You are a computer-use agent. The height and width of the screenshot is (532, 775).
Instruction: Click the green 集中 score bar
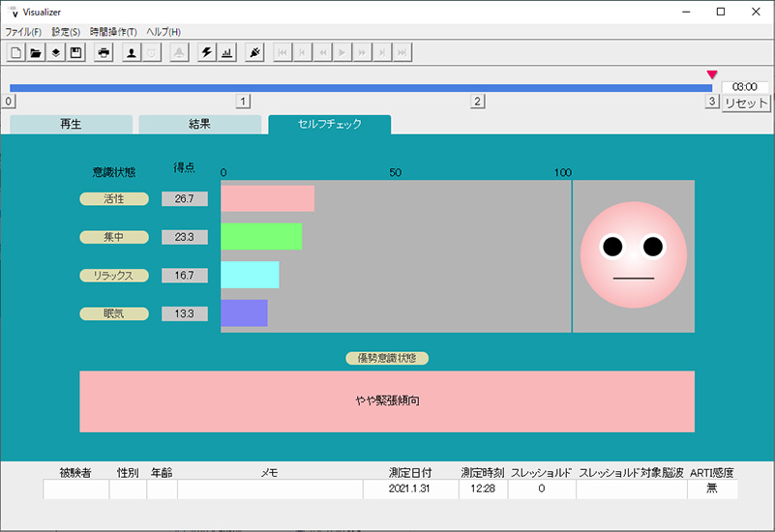[x=261, y=237]
